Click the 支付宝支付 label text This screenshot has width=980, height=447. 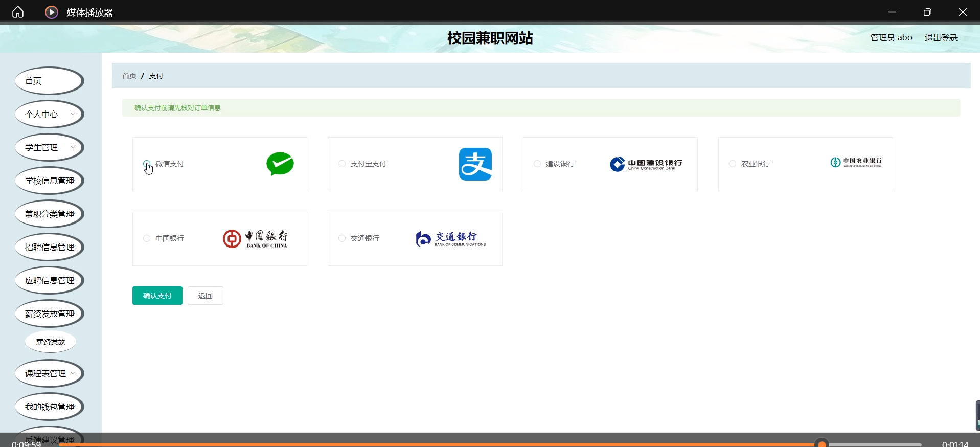(369, 164)
